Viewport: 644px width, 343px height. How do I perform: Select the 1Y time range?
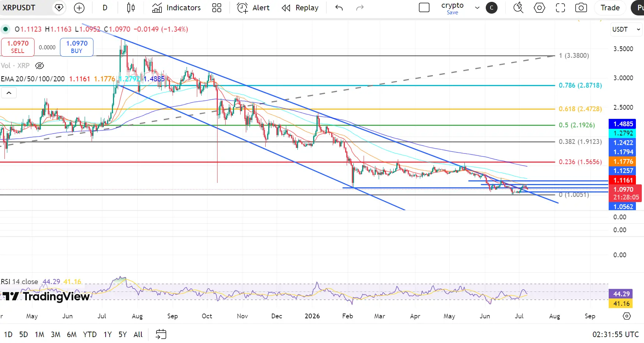tap(107, 335)
